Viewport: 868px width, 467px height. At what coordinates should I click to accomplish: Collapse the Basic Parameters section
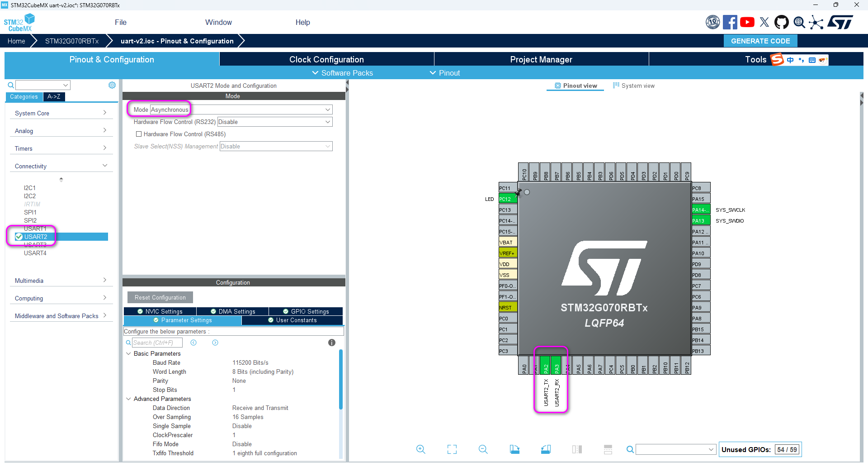pyautogui.click(x=128, y=353)
